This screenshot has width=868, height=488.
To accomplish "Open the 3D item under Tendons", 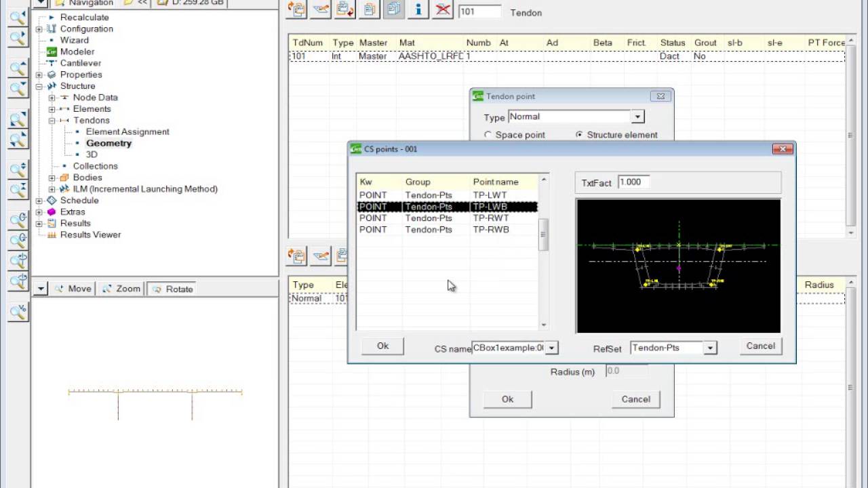I will click(x=92, y=155).
